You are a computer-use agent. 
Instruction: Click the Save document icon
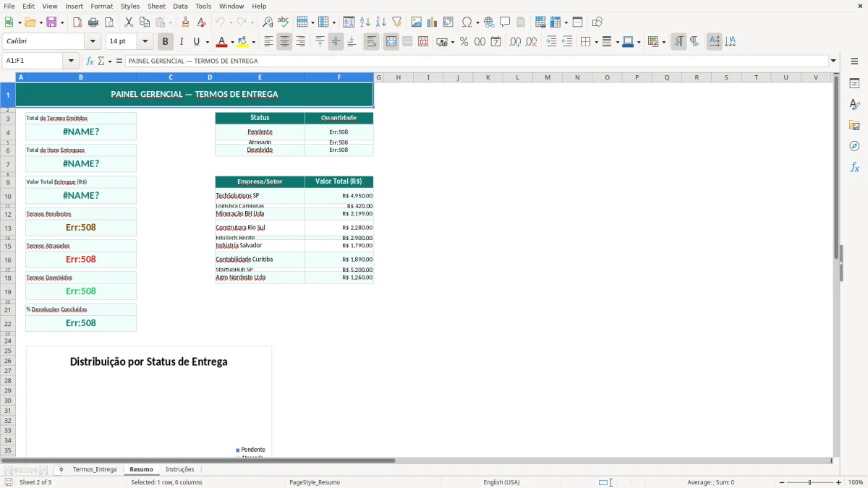click(51, 22)
